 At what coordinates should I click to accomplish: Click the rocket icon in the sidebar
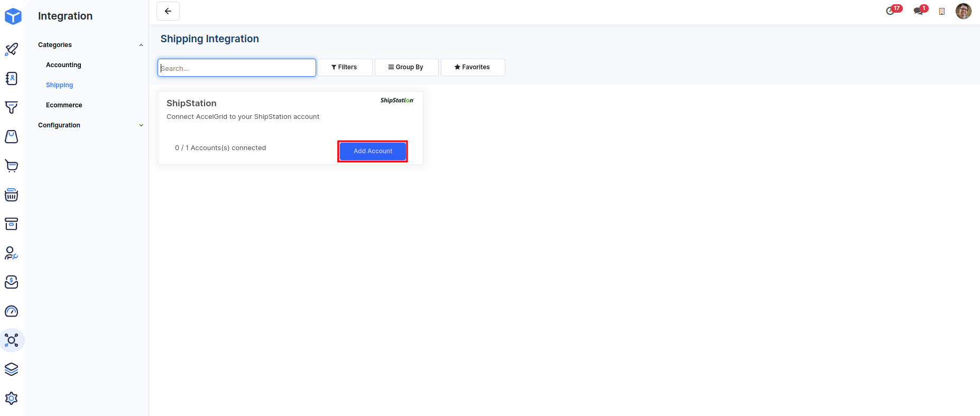click(12, 49)
